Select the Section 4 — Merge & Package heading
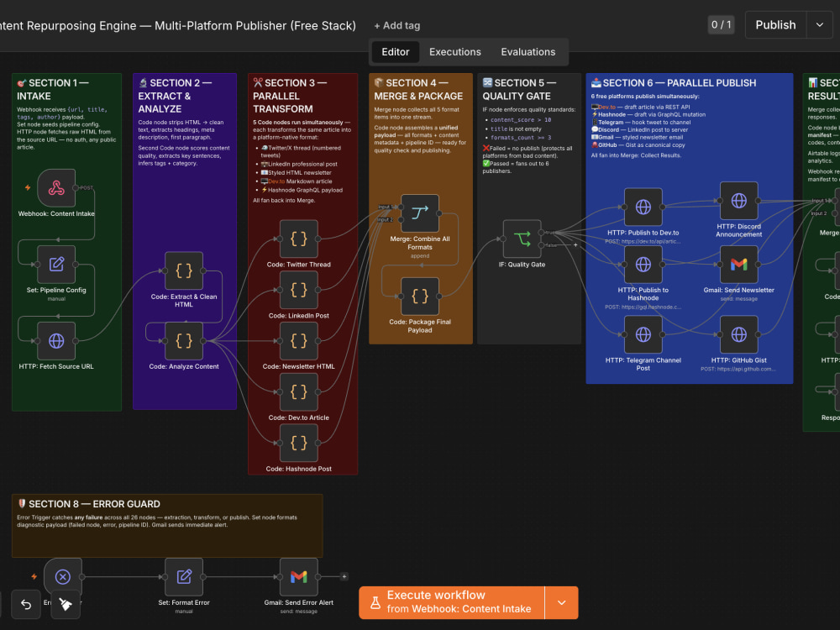 (x=418, y=90)
